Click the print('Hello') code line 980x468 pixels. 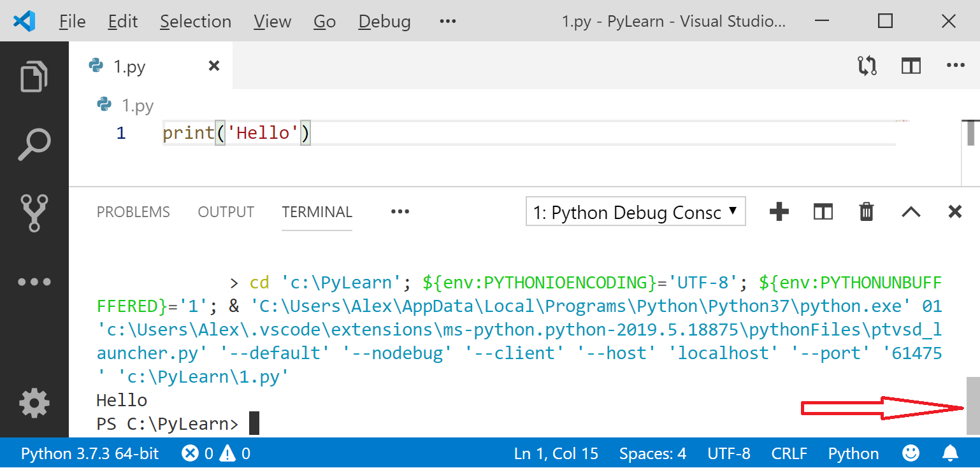[x=236, y=133]
